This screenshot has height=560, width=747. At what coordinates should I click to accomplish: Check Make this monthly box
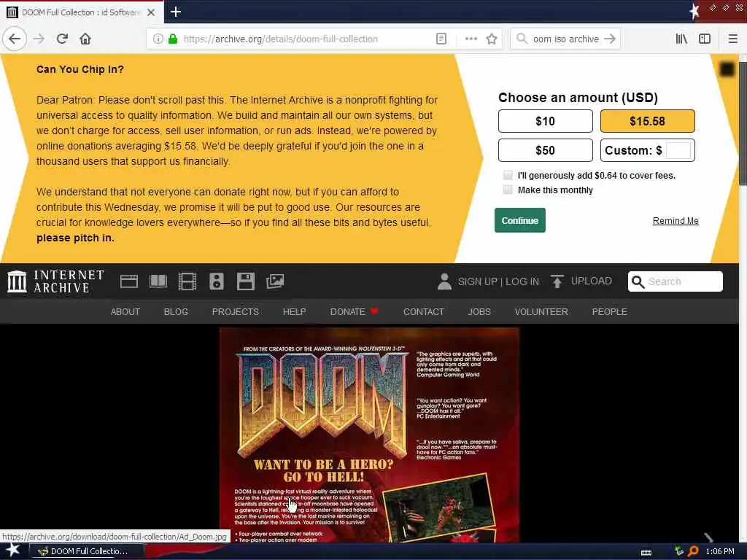(508, 190)
